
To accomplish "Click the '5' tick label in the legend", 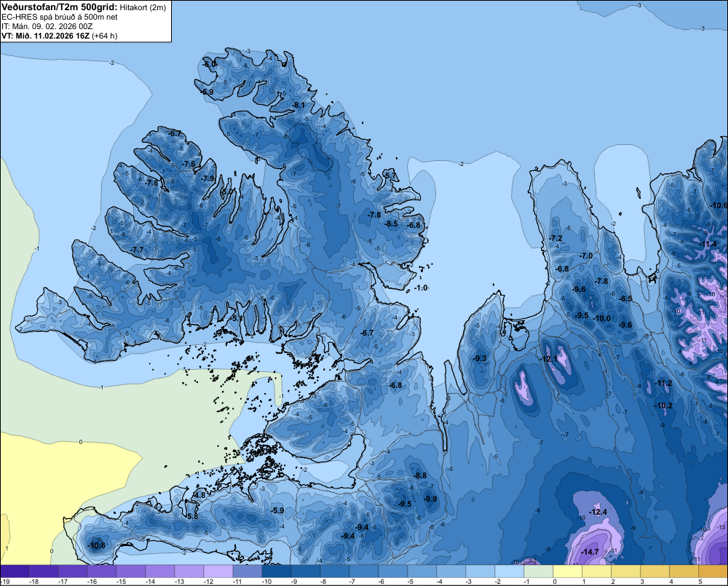I will pos(700,582).
